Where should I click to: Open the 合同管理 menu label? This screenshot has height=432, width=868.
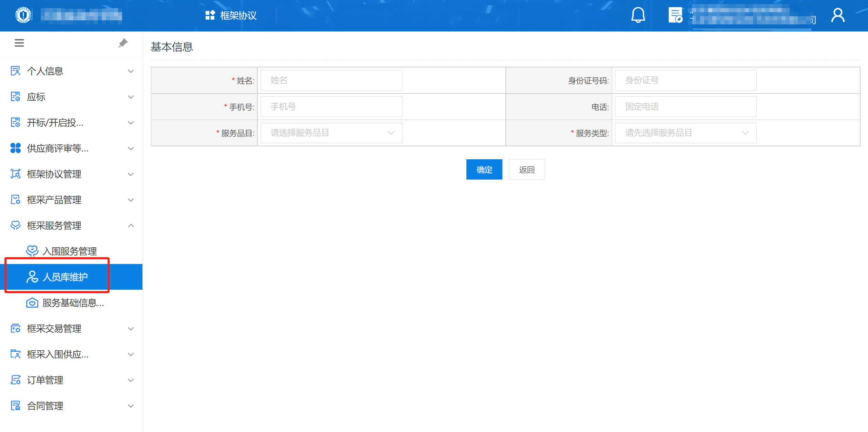click(45, 406)
